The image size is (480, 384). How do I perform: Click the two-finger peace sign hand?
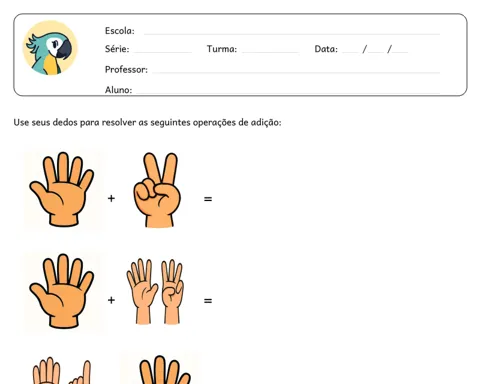pyautogui.click(x=157, y=190)
